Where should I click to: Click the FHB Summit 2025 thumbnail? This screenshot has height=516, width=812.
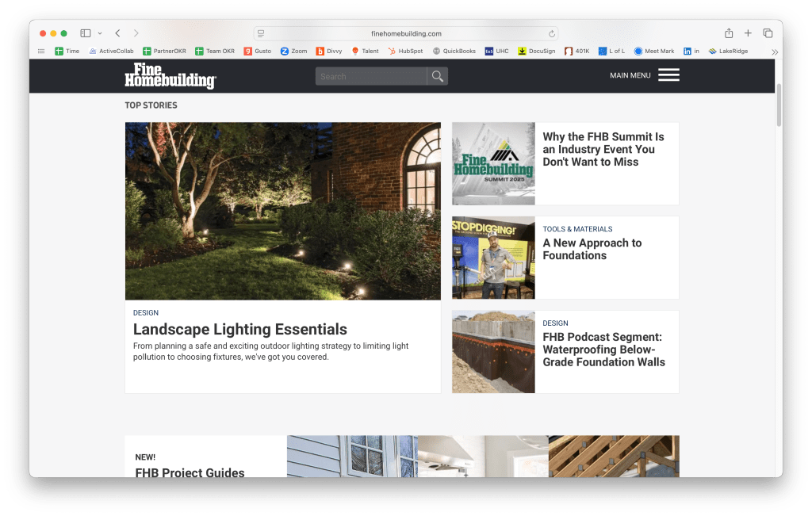493,163
